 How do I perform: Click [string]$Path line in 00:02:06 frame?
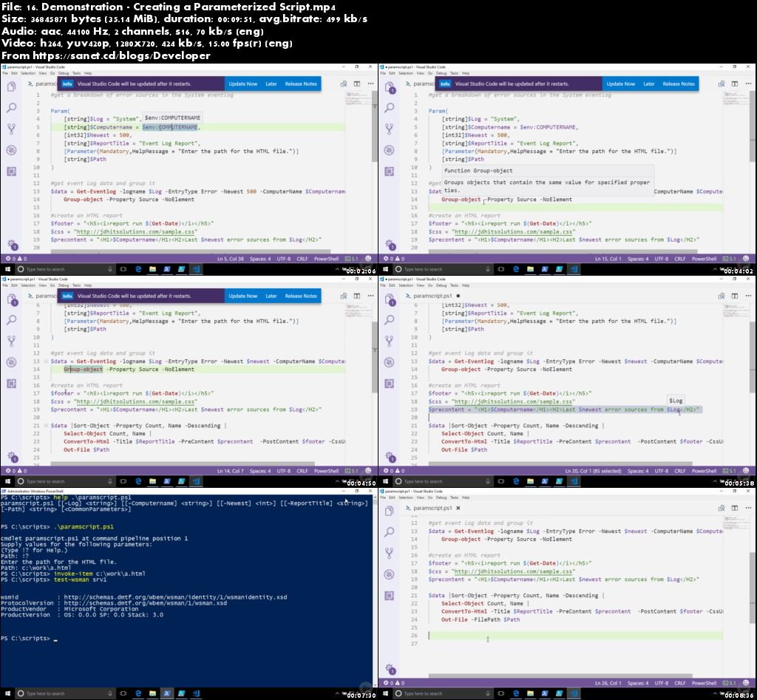(84, 160)
